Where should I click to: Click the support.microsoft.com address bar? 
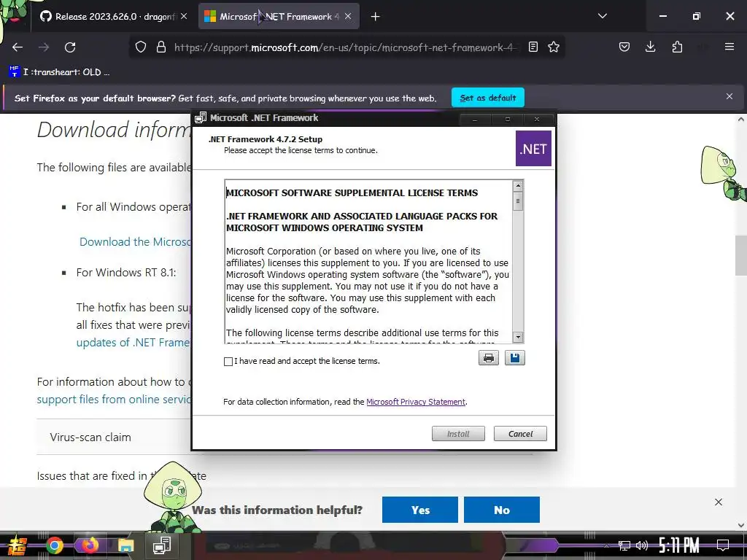click(345, 47)
